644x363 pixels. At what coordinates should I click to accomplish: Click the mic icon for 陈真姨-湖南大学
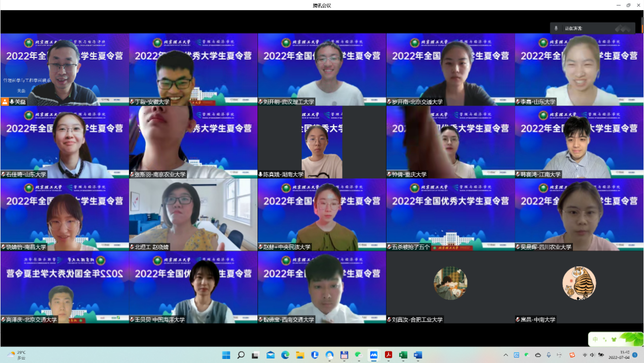[x=261, y=174]
